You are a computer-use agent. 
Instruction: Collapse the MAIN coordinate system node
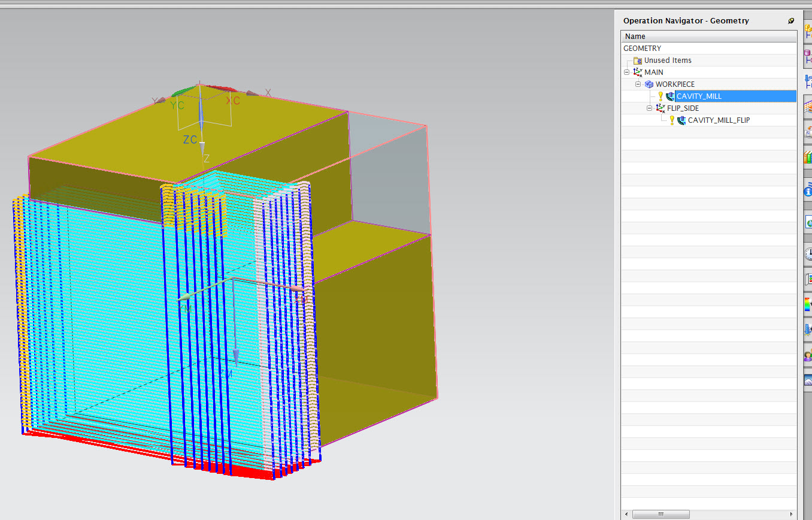point(627,72)
